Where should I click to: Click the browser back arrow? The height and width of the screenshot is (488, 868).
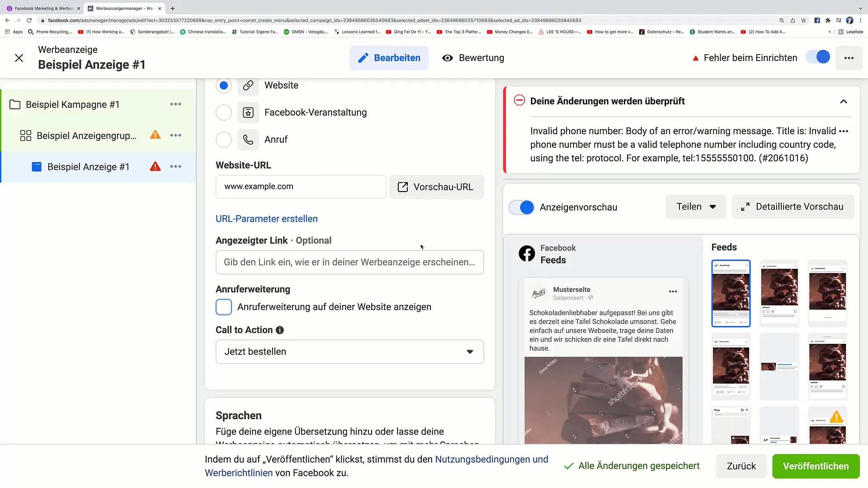tap(7, 20)
